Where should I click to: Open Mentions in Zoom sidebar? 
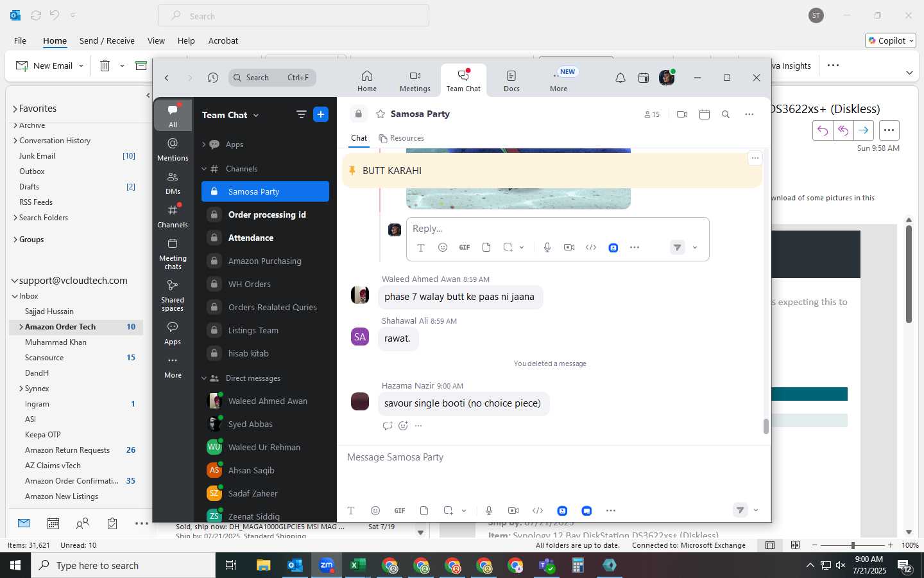173,149
